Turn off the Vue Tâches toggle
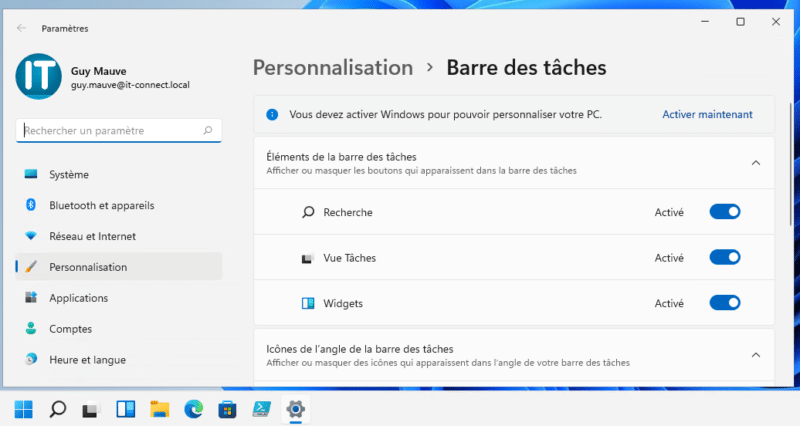Viewport: 800px width, 426px height. click(724, 257)
